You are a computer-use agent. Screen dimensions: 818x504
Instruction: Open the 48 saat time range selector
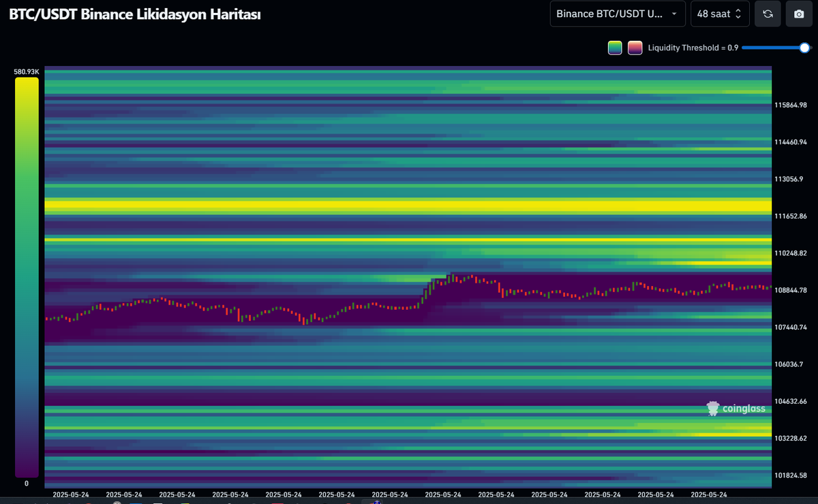click(720, 14)
